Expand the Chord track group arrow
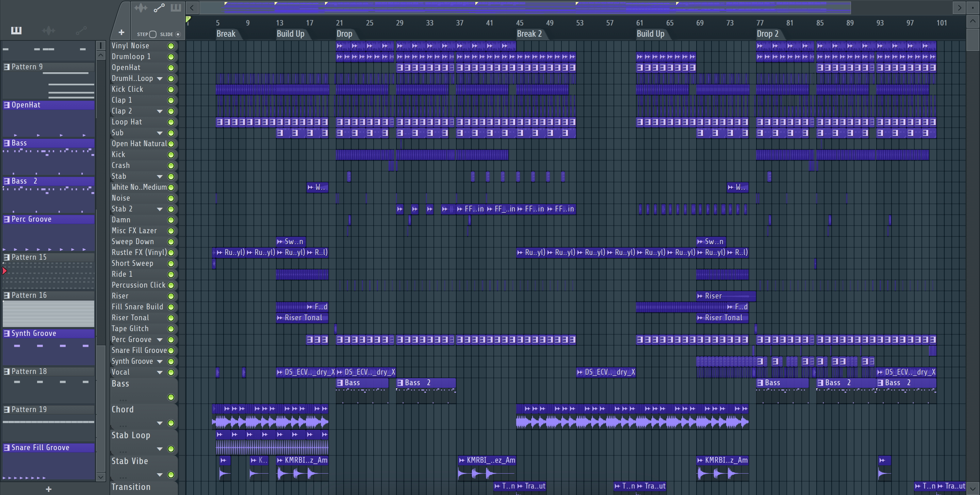Screen dimensions: 980x495 pyautogui.click(x=160, y=423)
